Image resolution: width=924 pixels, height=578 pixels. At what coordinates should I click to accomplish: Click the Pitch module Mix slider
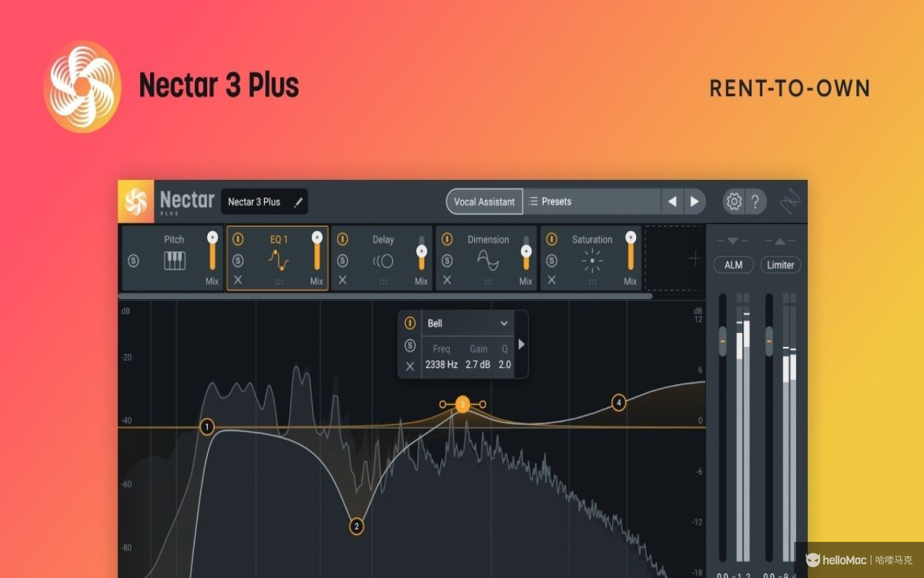[212, 251]
